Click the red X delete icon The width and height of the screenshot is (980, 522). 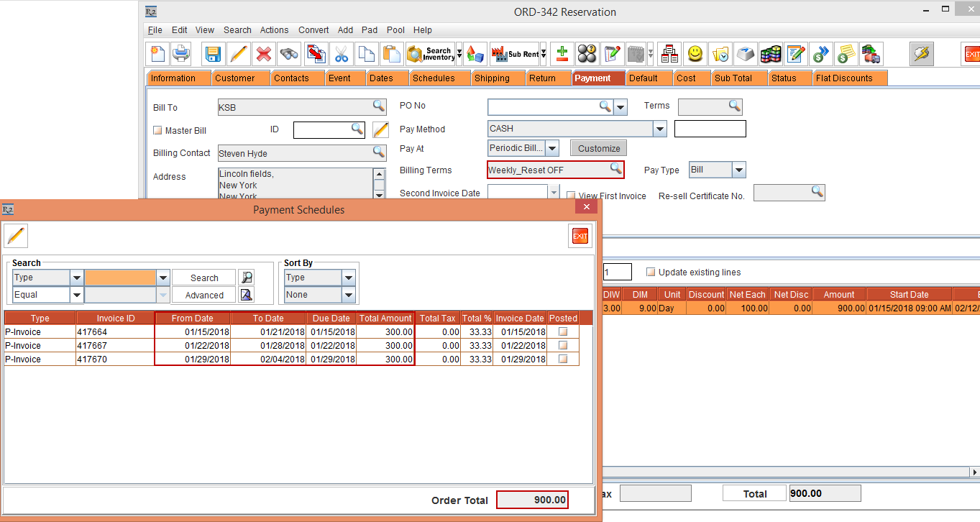tap(264, 54)
